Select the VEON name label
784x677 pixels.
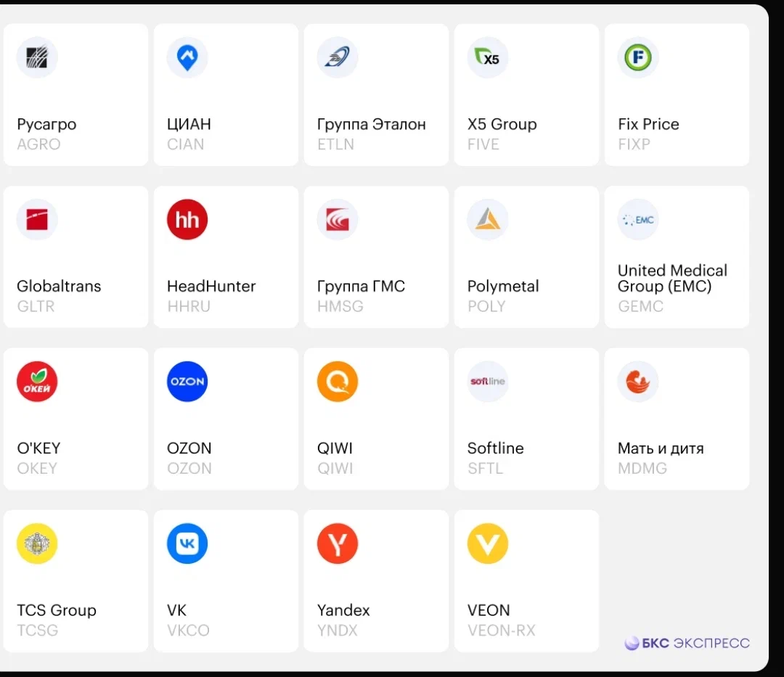489,610
